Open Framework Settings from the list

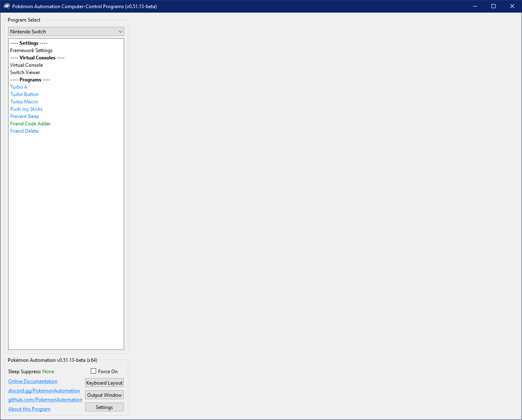coord(31,50)
